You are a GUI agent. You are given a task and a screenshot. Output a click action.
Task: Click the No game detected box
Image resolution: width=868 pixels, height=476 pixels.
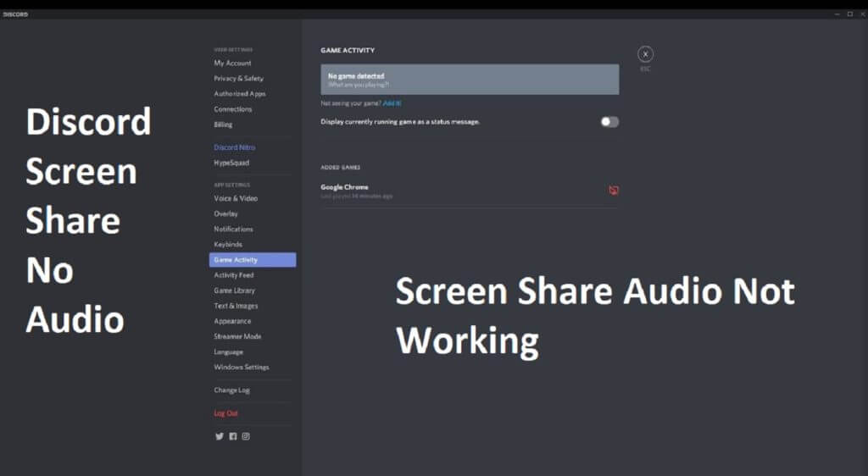pyautogui.click(x=470, y=79)
